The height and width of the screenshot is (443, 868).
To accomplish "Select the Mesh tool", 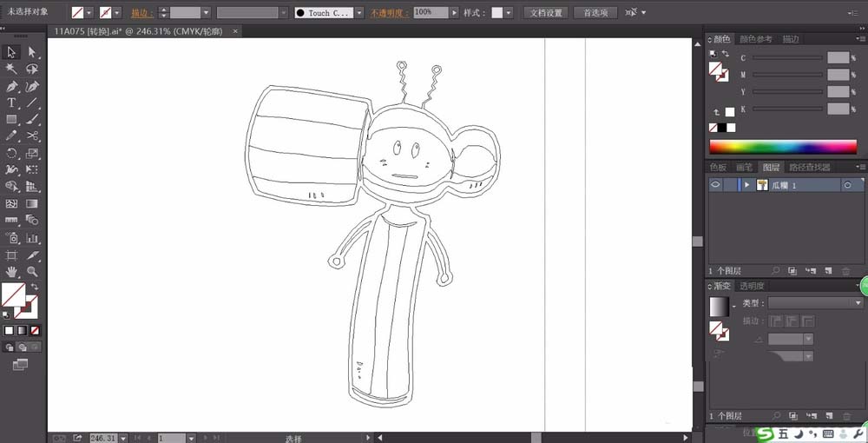I will [x=11, y=203].
